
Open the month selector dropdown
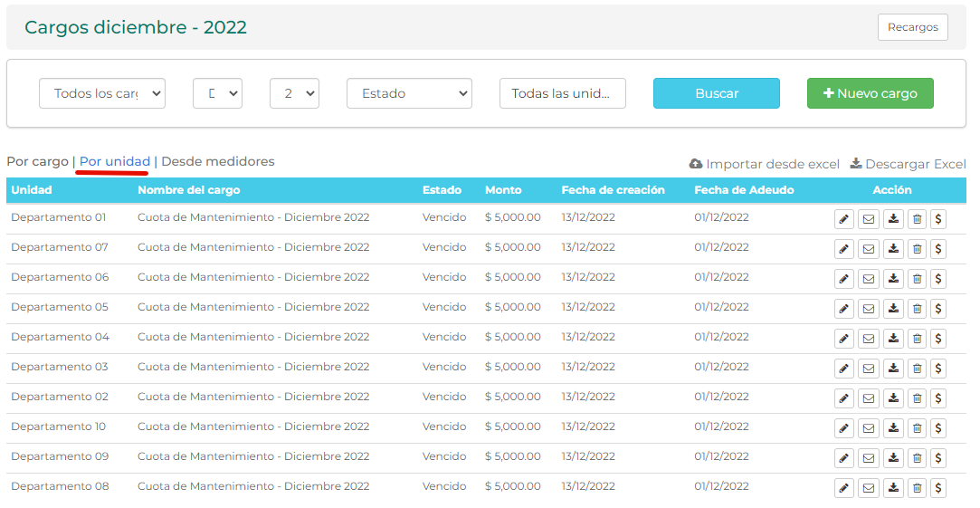coord(217,93)
